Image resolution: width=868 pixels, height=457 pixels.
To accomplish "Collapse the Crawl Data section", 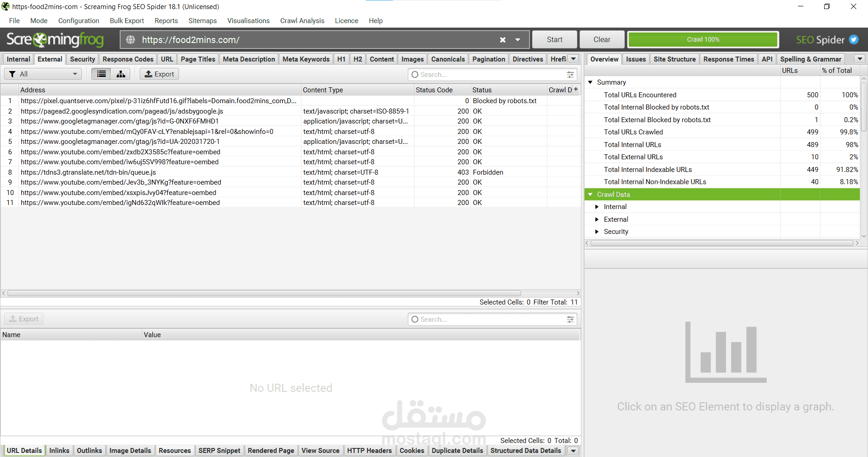I will tap(590, 195).
